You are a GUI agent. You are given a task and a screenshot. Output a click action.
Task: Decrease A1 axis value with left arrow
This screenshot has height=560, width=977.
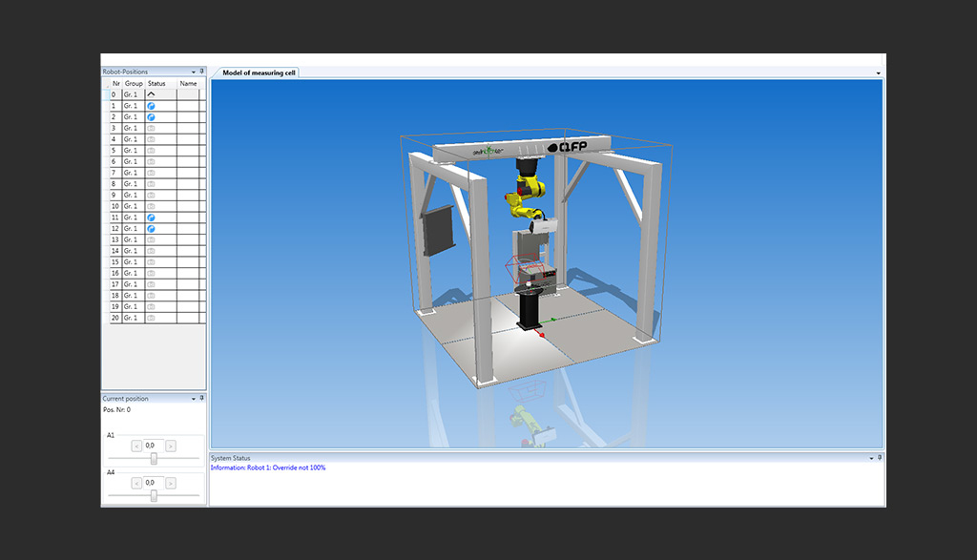tap(136, 446)
